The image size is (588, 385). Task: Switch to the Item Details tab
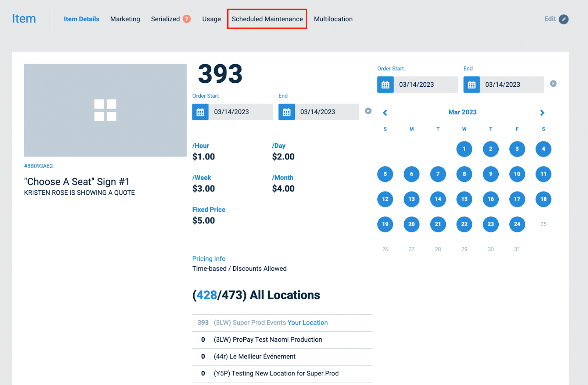82,19
